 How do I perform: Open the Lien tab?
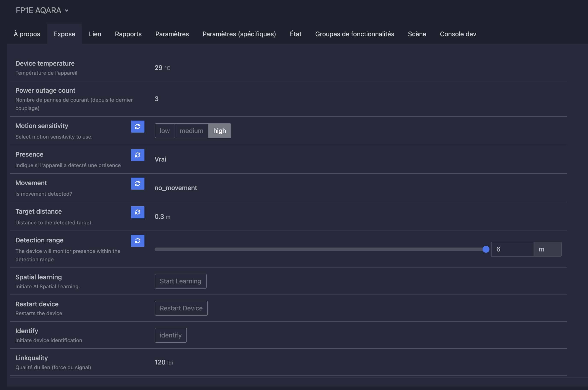point(95,34)
